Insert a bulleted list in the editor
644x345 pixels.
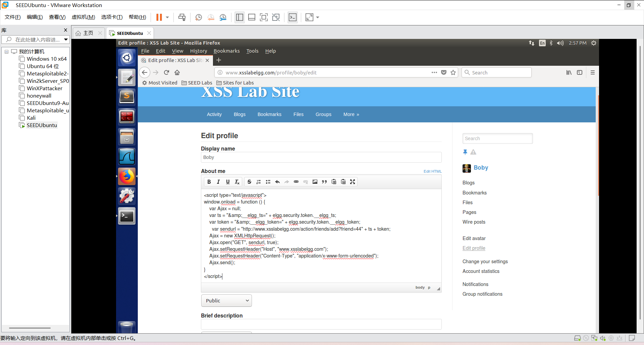pos(268,182)
